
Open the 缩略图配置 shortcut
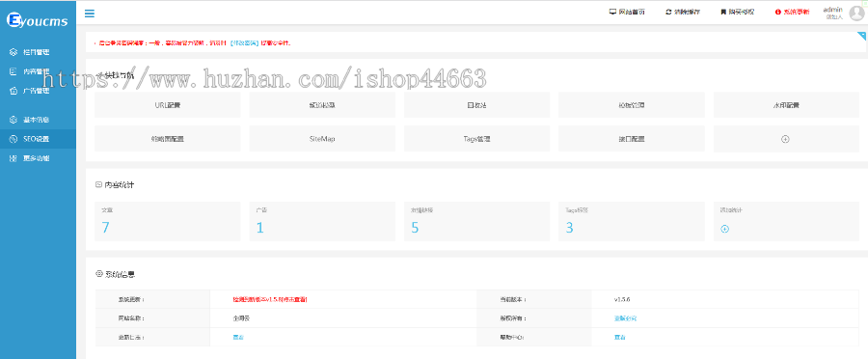[x=167, y=139]
